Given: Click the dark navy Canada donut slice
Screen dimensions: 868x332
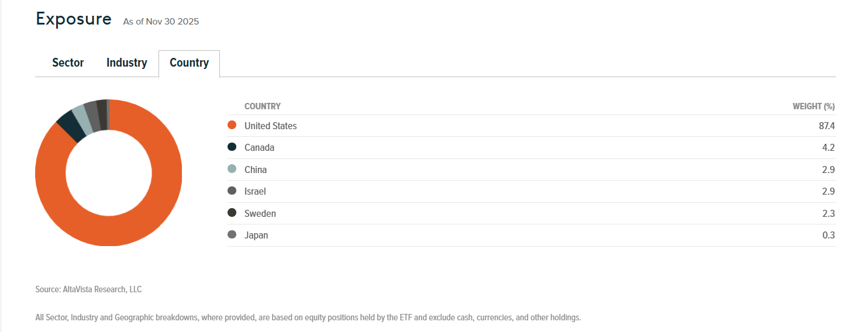Looking at the screenshot, I should 68,125.
